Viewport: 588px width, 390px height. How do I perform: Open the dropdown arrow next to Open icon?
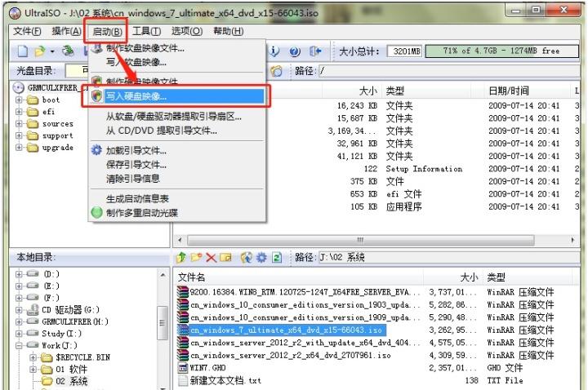coord(52,51)
